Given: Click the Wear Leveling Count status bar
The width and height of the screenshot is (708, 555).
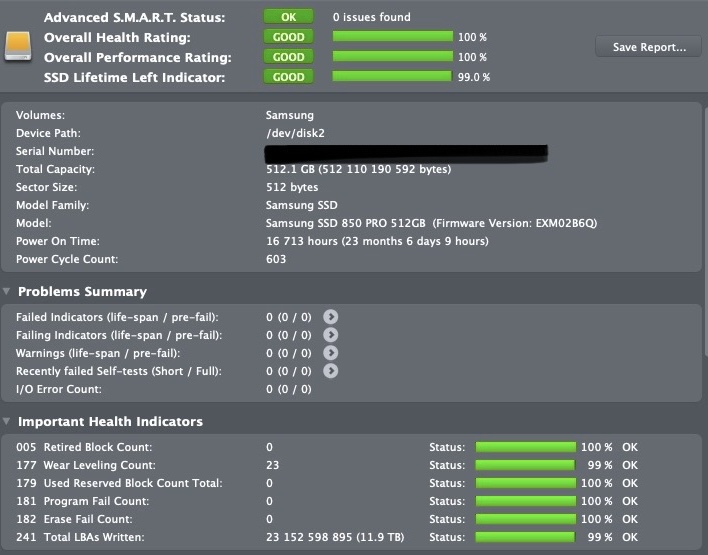Looking at the screenshot, I should tap(525, 465).
